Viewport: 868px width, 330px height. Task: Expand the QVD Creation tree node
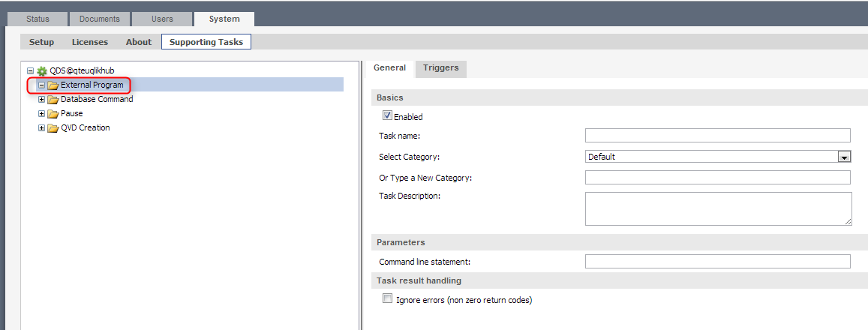point(42,128)
